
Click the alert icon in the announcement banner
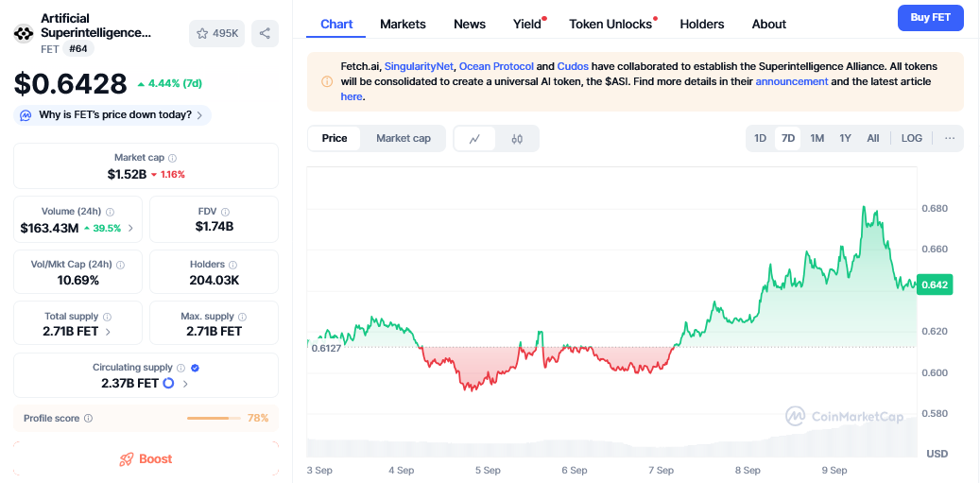327,81
